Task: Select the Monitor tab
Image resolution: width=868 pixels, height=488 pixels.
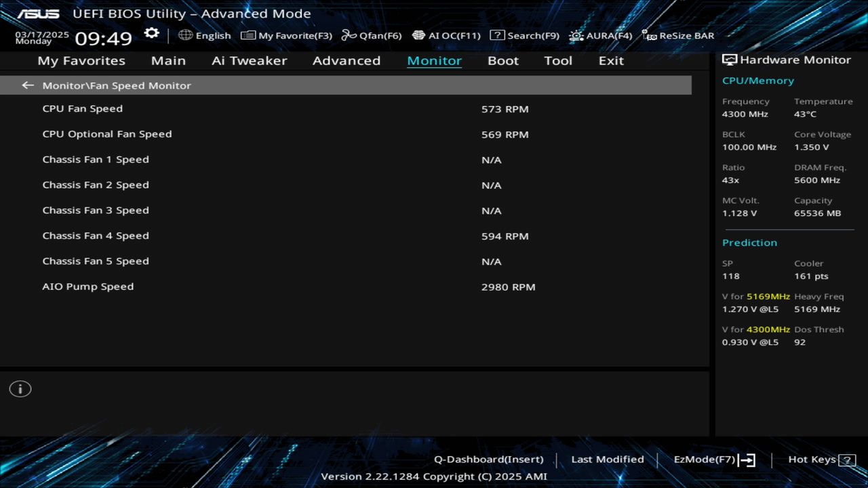Action: pyautogui.click(x=434, y=60)
